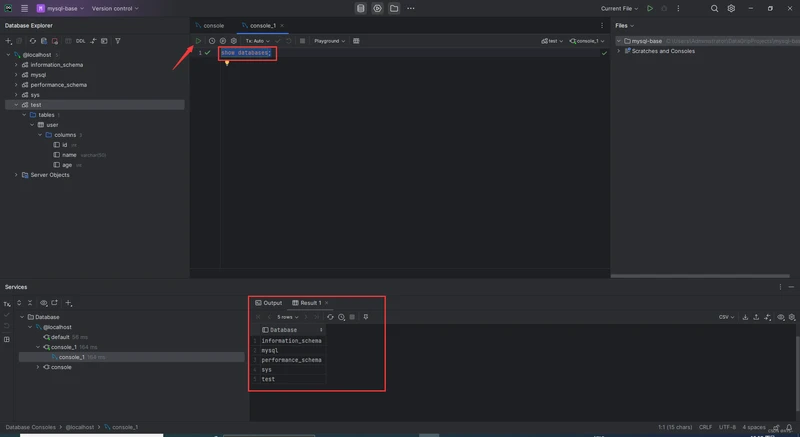Click the three-dots more icon in title bar center

point(411,8)
